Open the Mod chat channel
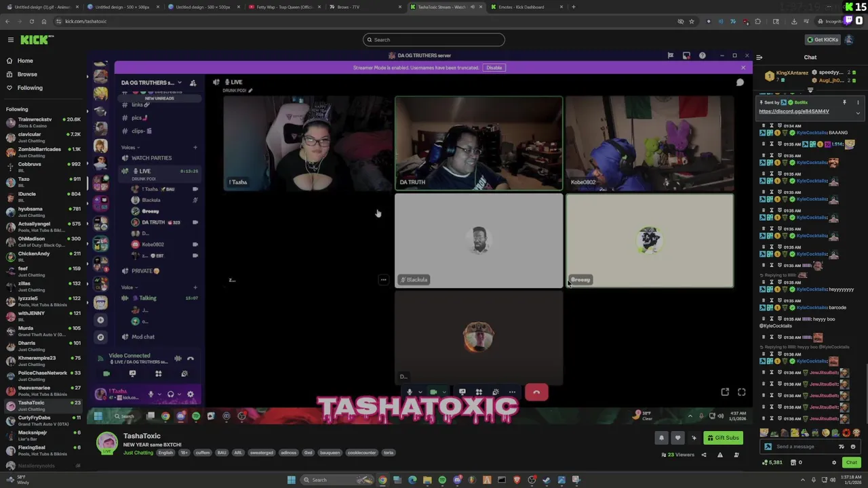 pyautogui.click(x=142, y=337)
